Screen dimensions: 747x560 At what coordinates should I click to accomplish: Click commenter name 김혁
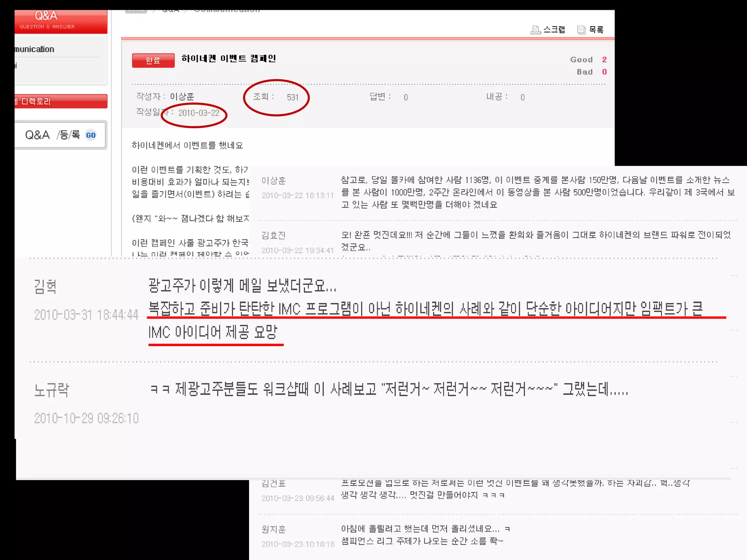point(45,286)
